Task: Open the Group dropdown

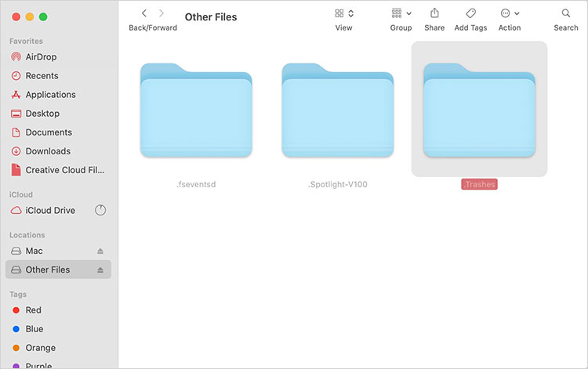Action: coord(401,13)
